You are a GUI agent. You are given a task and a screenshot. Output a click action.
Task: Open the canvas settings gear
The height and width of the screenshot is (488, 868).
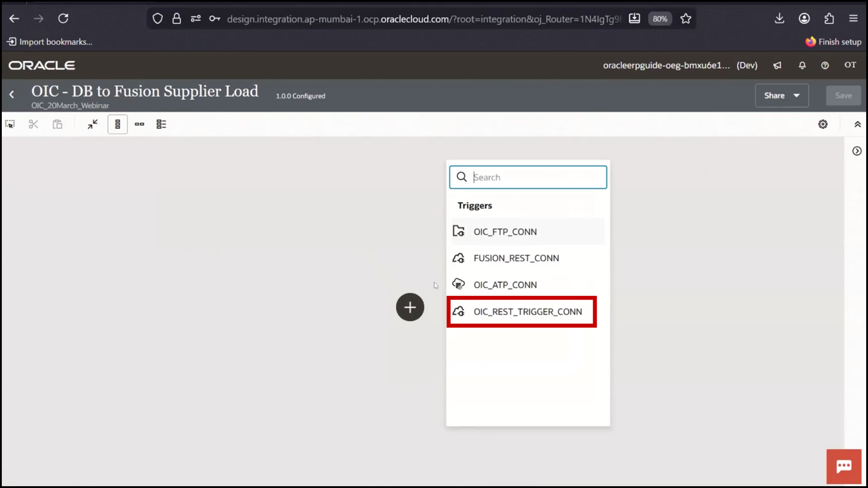[823, 124]
